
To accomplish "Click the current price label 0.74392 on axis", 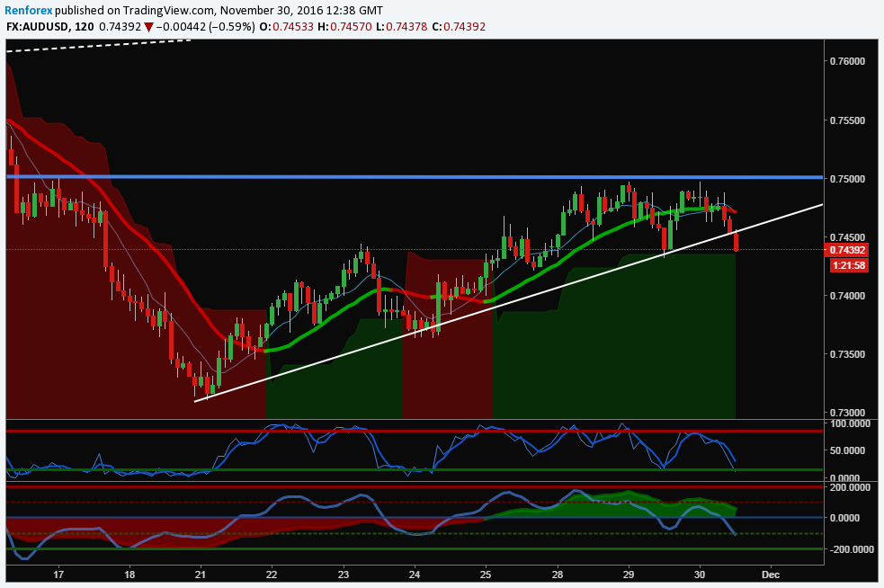I will 847,250.
